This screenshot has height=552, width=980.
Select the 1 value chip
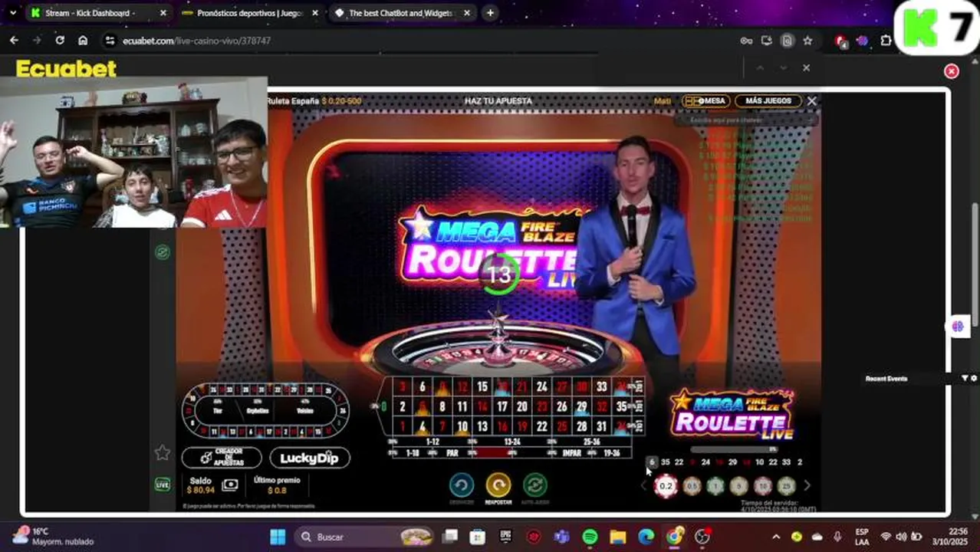715,486
